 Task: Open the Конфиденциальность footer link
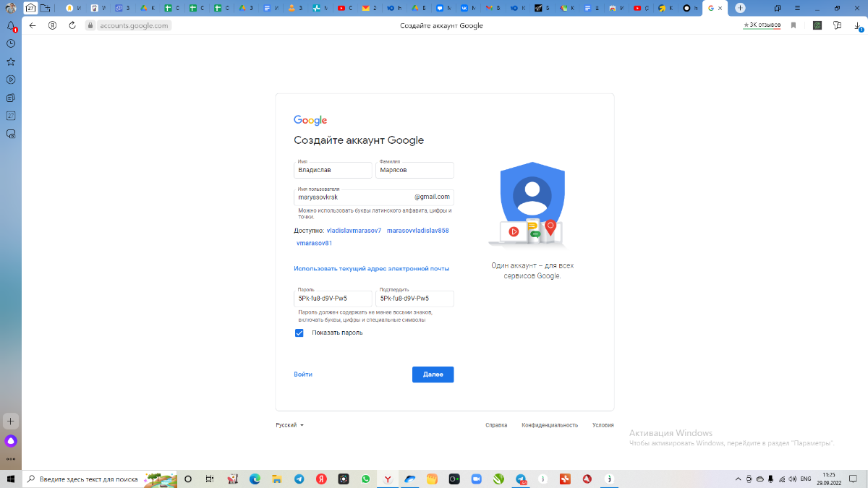550,425
